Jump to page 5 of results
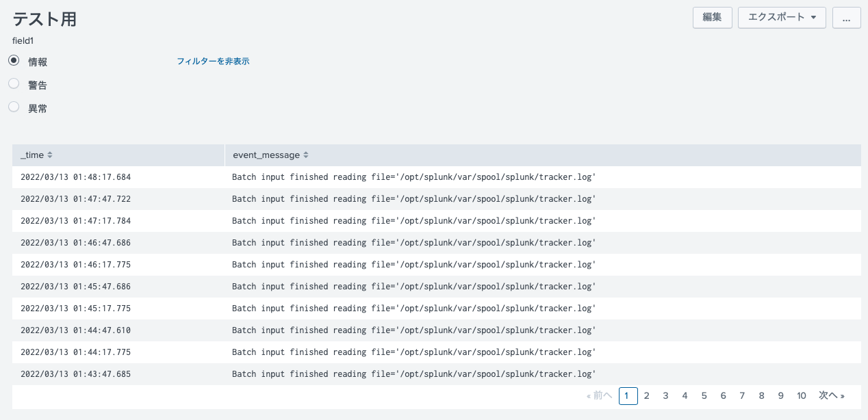 pos(704,395)
